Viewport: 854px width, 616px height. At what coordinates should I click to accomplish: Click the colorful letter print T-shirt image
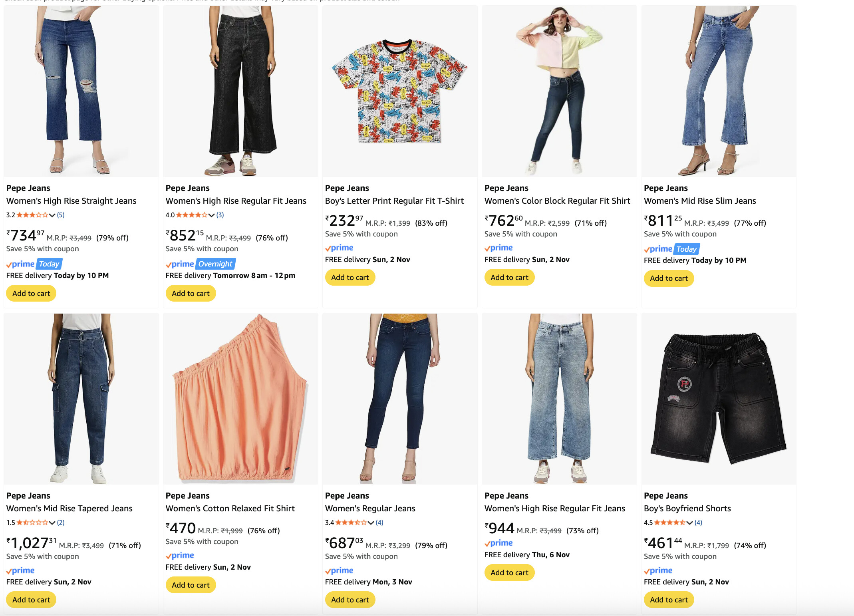coord(399,91)
